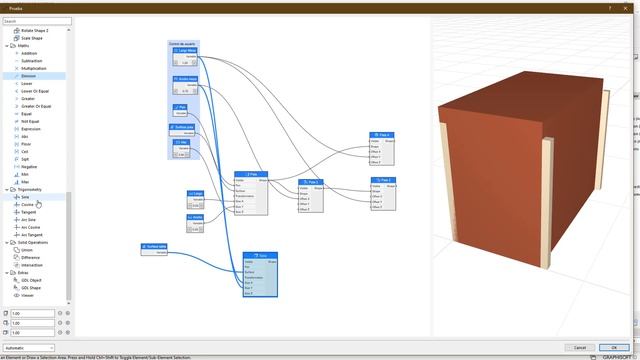
Task: Toggle second radio beside bottom 1.00 field
Action: 68,333
